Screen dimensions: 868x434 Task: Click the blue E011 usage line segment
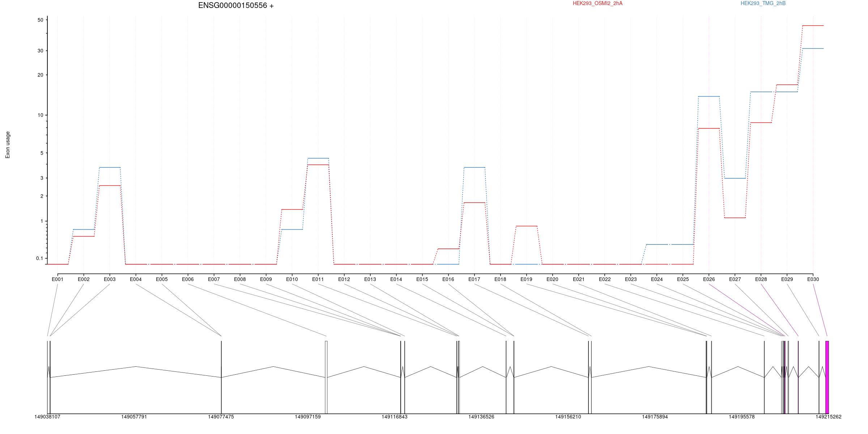318,158
